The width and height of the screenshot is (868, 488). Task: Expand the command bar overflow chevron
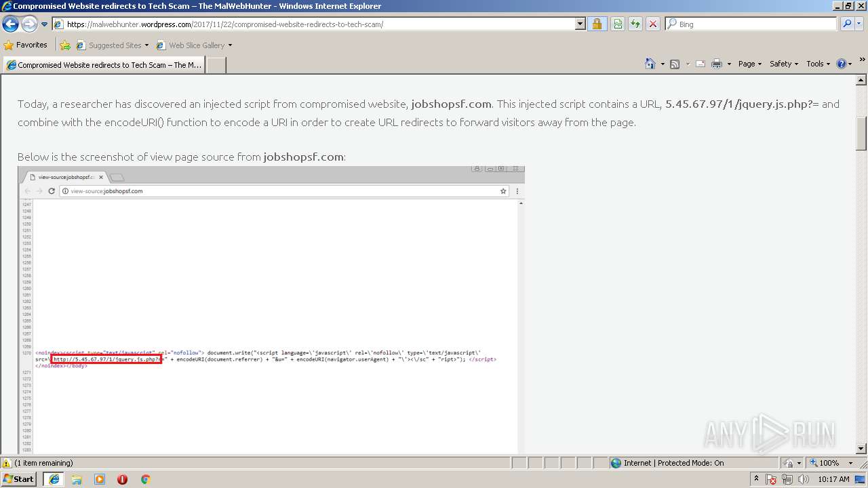[x=863, y=61]
